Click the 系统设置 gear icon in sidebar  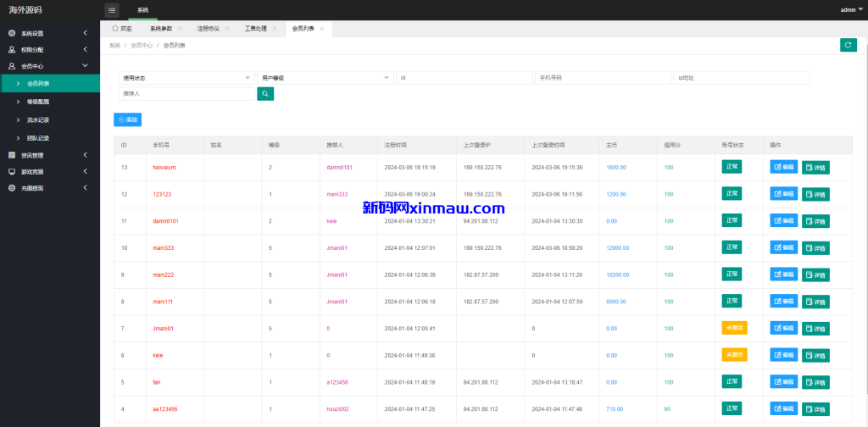[x=12, y=34]
